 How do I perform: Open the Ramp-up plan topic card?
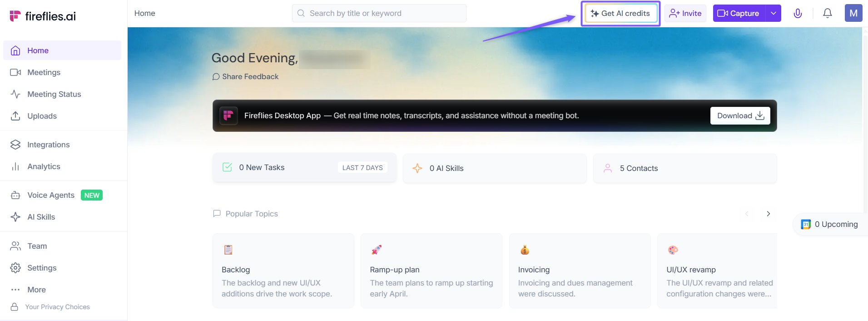coord(432,271)
